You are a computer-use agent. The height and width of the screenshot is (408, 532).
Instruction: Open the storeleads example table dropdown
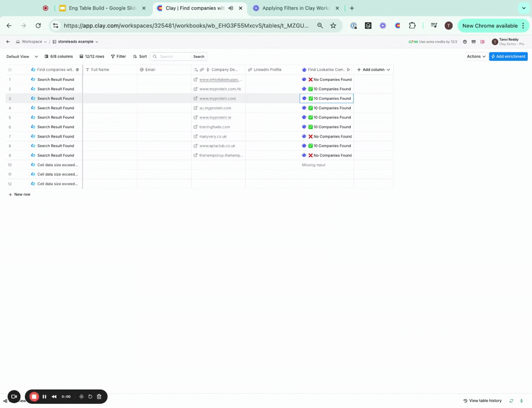(75, 42)
